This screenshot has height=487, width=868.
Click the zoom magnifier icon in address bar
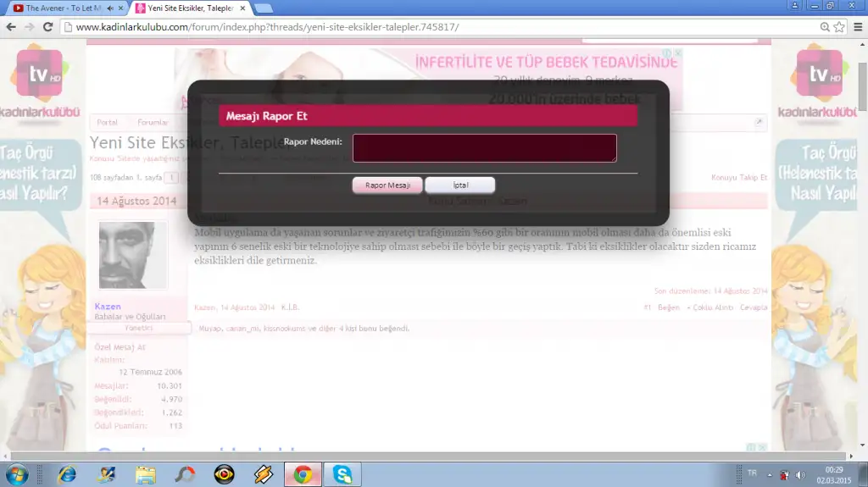825,27
